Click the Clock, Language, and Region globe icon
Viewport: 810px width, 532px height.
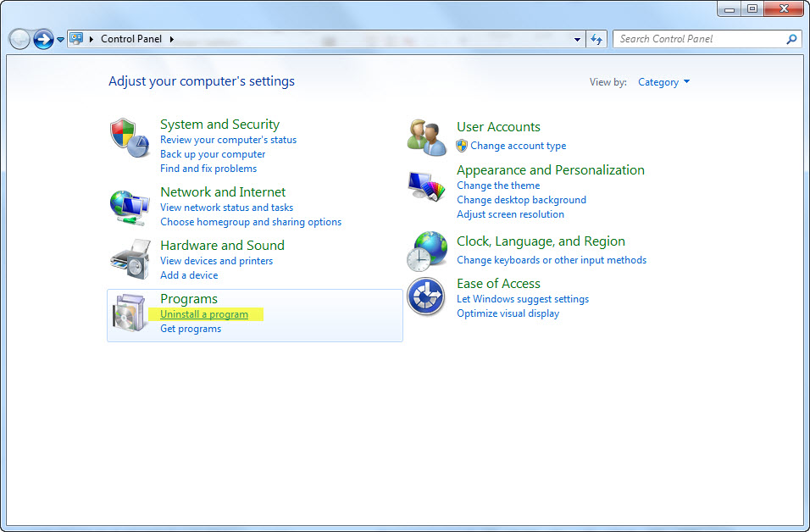(x=427, y=252)
